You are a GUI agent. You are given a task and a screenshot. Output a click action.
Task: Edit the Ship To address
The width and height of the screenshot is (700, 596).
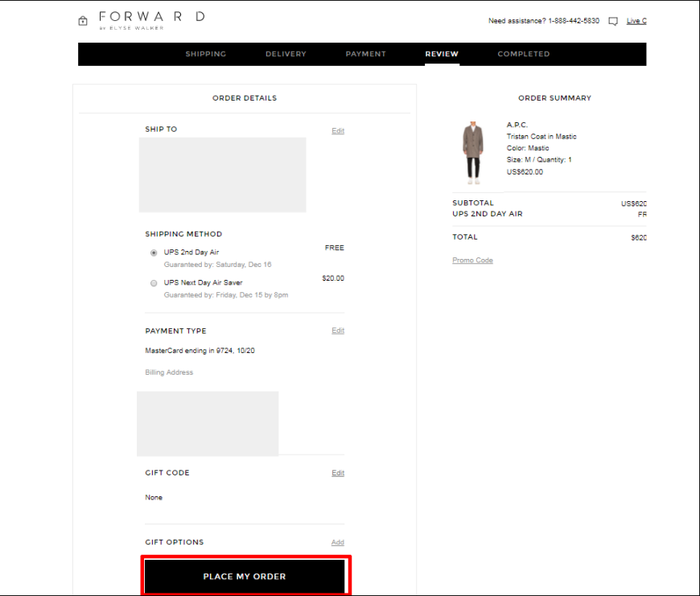(338, 131)
